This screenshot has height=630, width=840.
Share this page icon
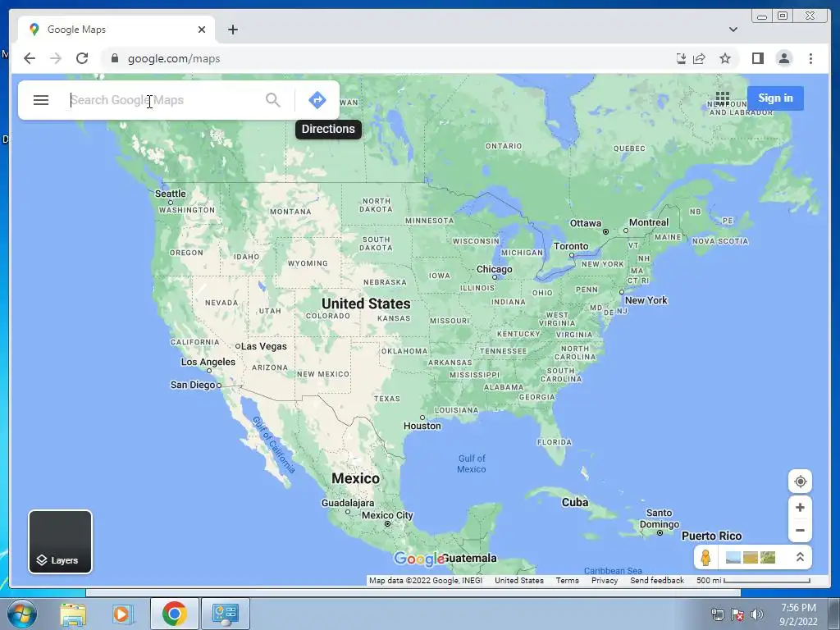point(699,58)
